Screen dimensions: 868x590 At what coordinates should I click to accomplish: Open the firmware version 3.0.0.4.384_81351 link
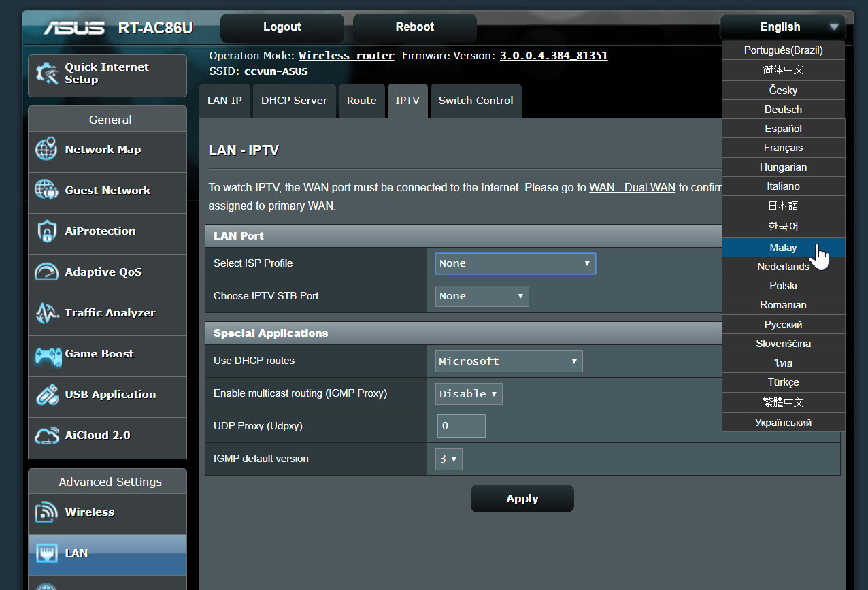[x=554, y=56]
